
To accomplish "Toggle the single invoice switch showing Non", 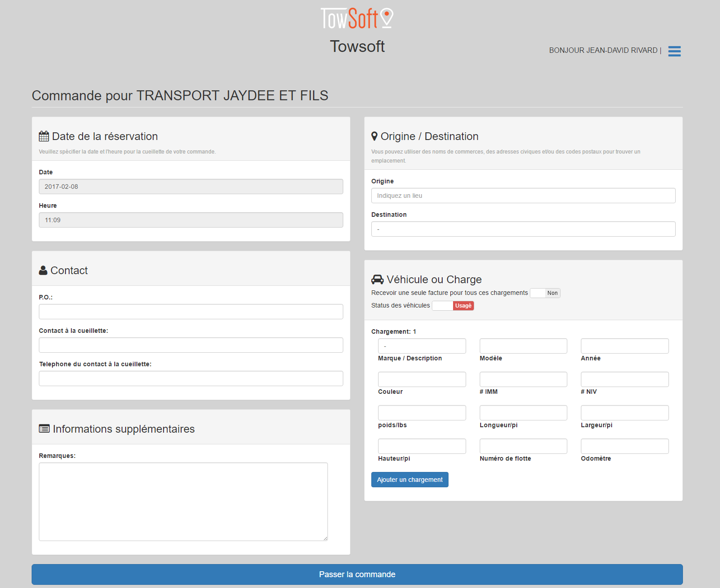I will point(545,293).
